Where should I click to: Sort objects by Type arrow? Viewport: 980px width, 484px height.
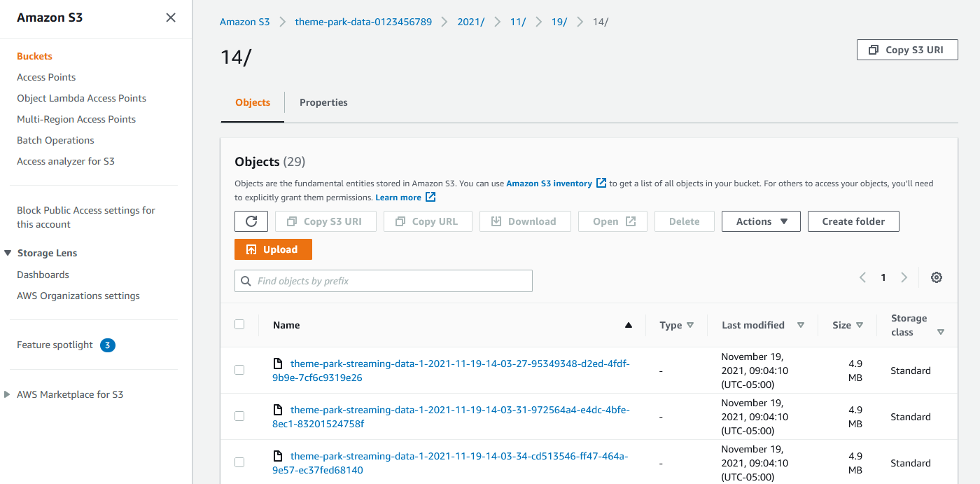pos(690,325)
